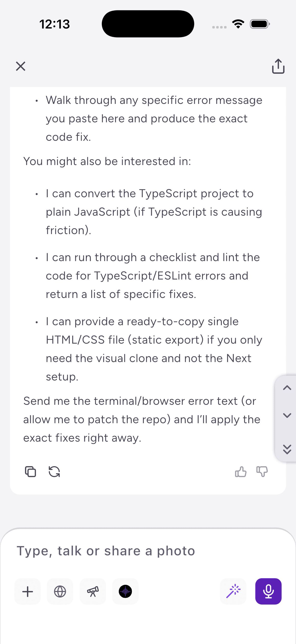Open the share sheet

tap(278, 66)
